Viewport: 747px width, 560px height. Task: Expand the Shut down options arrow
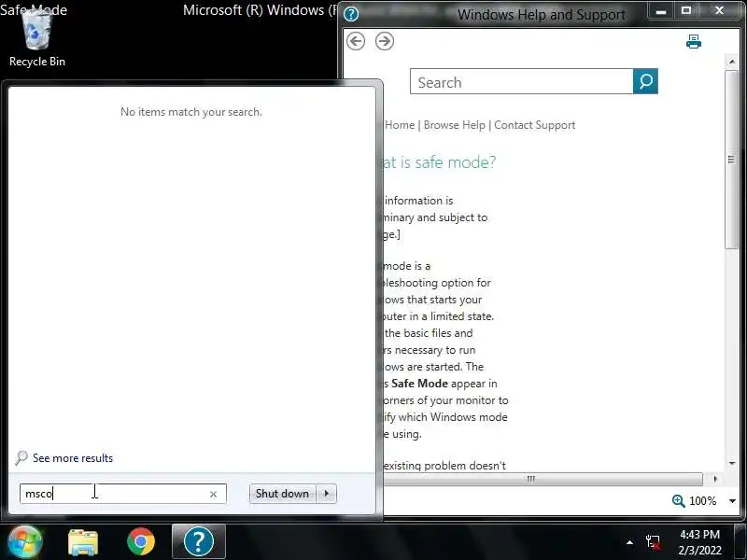point(326,494)
